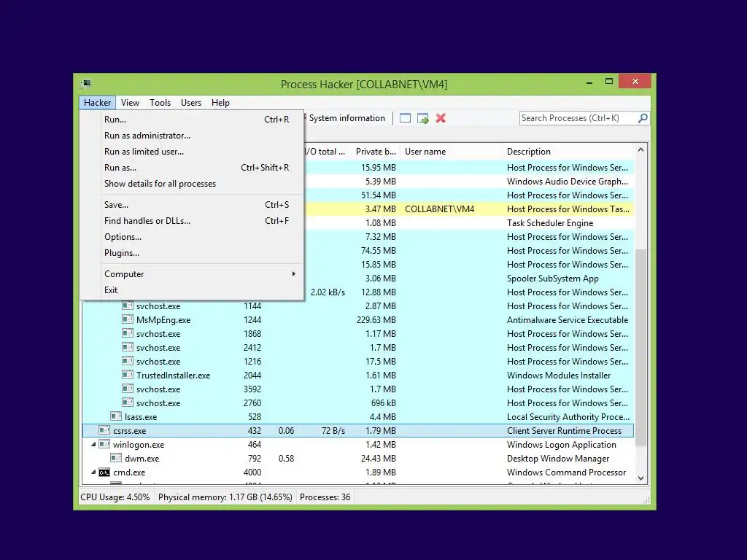This screenshot has height=560, width=747.
Task: Click the find window and thread icon
Action: pos(422,118)
